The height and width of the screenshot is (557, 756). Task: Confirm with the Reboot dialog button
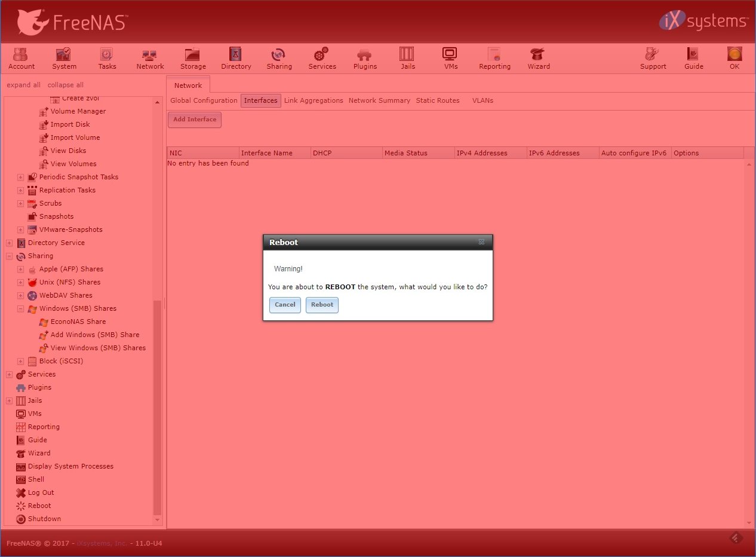[x=322, y=305]
